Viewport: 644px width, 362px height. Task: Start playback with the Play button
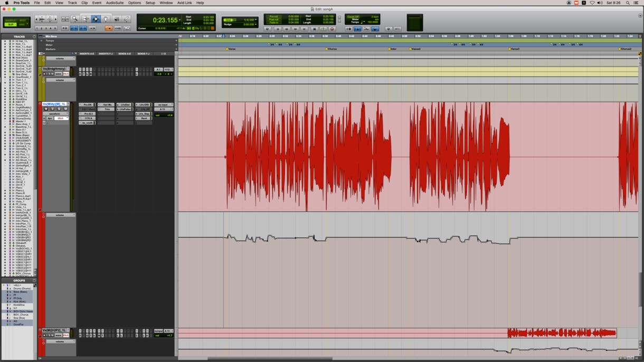[323, 29]
